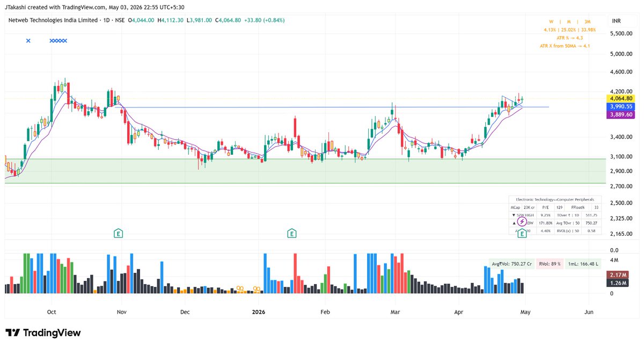Click the INR currency label
This screenshot has height=347, width=644.
click(x=617, y=20)
